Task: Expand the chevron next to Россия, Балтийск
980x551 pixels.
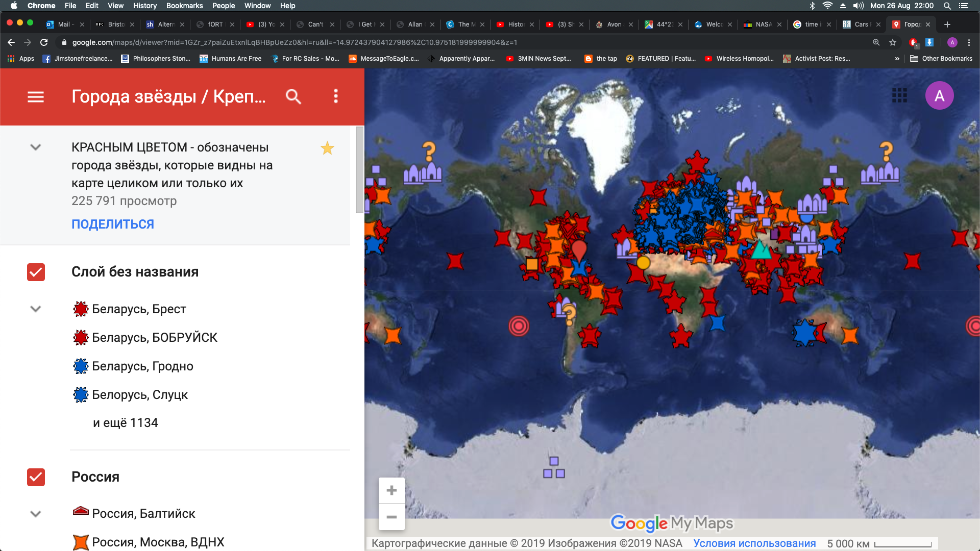Action: (x=35, y=514)
